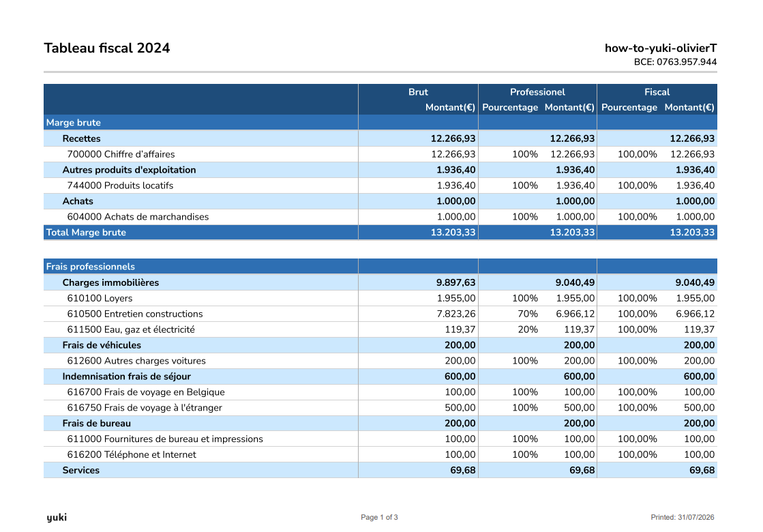Click the Brut 'Montant(€)' sub-header
Screen dimensions: 763x532
(x=450, y=108)
